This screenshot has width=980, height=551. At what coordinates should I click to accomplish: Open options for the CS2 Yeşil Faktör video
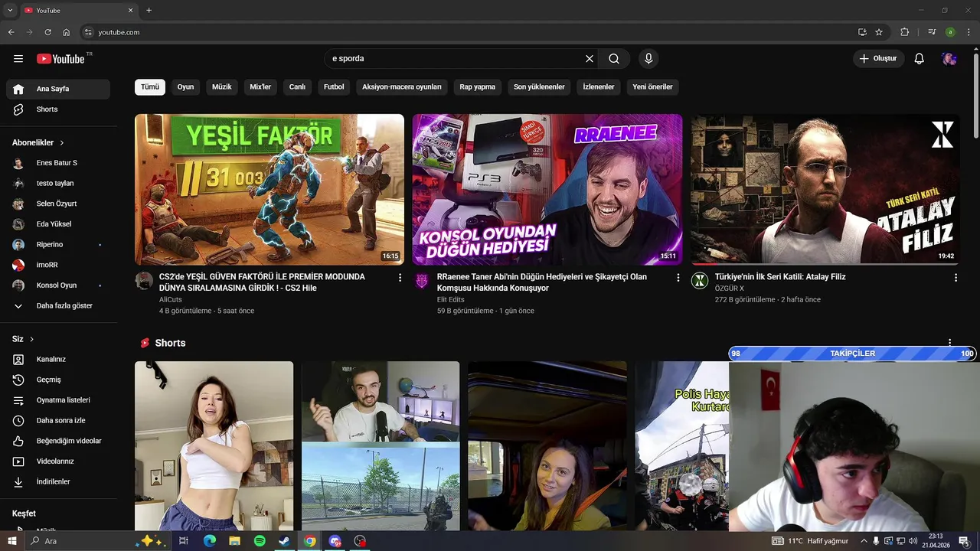pyautogui.click(x=400, y=278)
